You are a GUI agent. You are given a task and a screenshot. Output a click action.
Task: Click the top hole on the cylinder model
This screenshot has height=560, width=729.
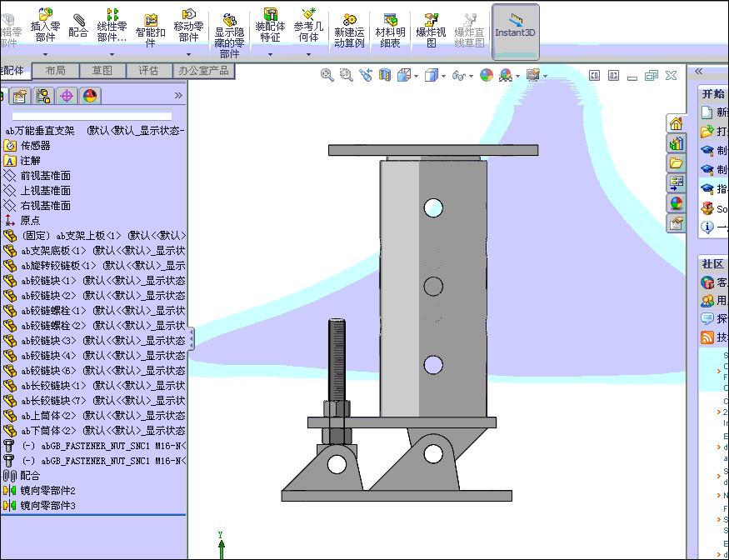click(x=433, y=207)
